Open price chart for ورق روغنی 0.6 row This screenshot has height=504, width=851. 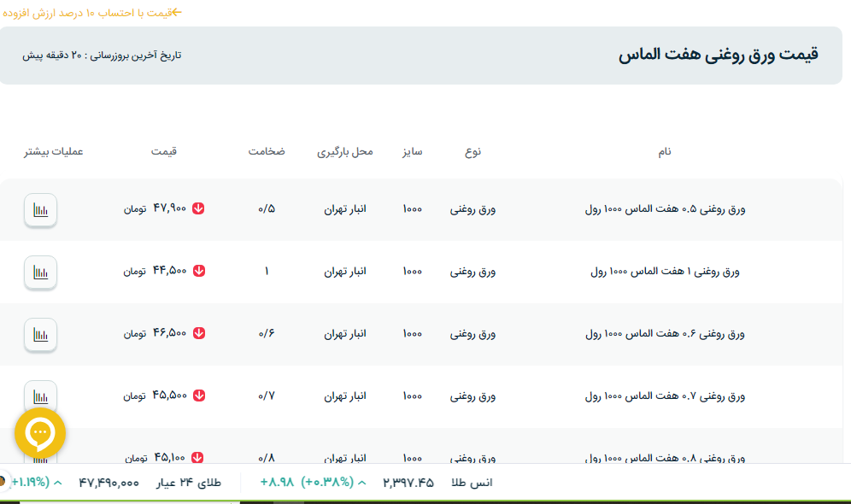point(40,334)
